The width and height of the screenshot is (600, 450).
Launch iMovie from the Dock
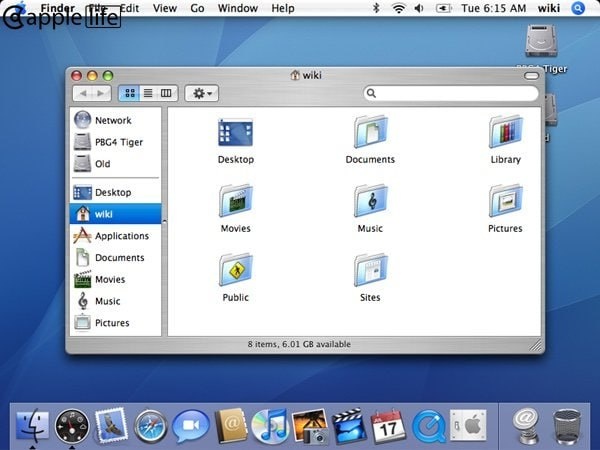349,426
